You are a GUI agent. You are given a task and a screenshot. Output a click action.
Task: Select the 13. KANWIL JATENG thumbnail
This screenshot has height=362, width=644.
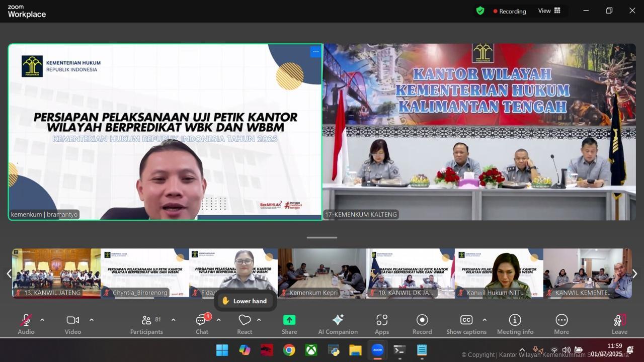coord(56,273)
